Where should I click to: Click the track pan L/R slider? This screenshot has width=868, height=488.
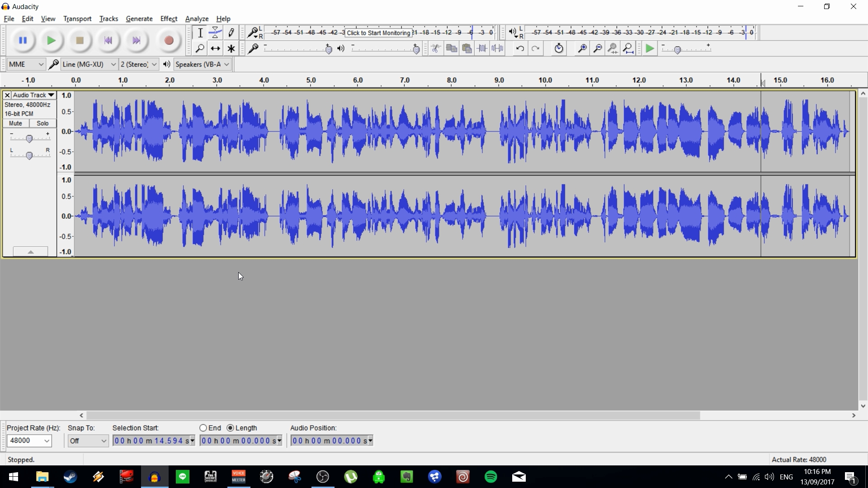pos(29,155)
